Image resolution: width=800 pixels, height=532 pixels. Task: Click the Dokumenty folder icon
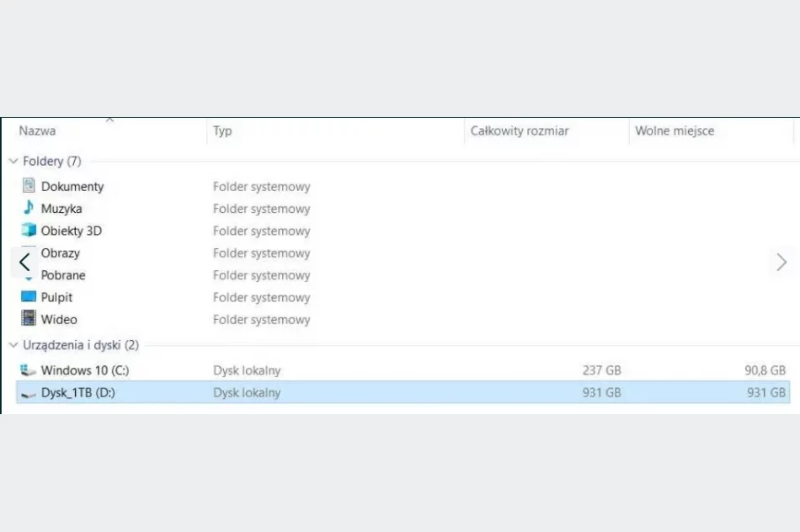click(x=29, y=186)
